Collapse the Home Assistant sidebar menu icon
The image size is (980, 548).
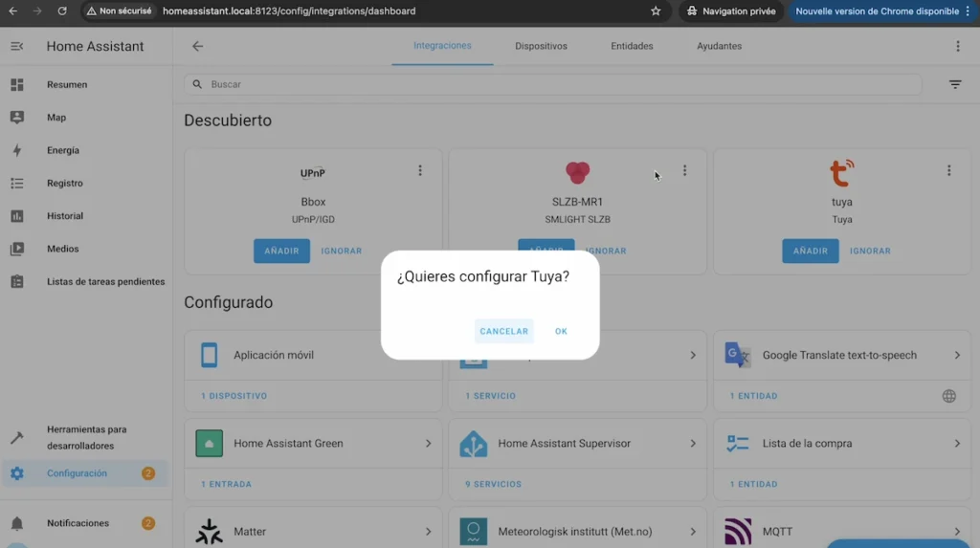[17, 46]
